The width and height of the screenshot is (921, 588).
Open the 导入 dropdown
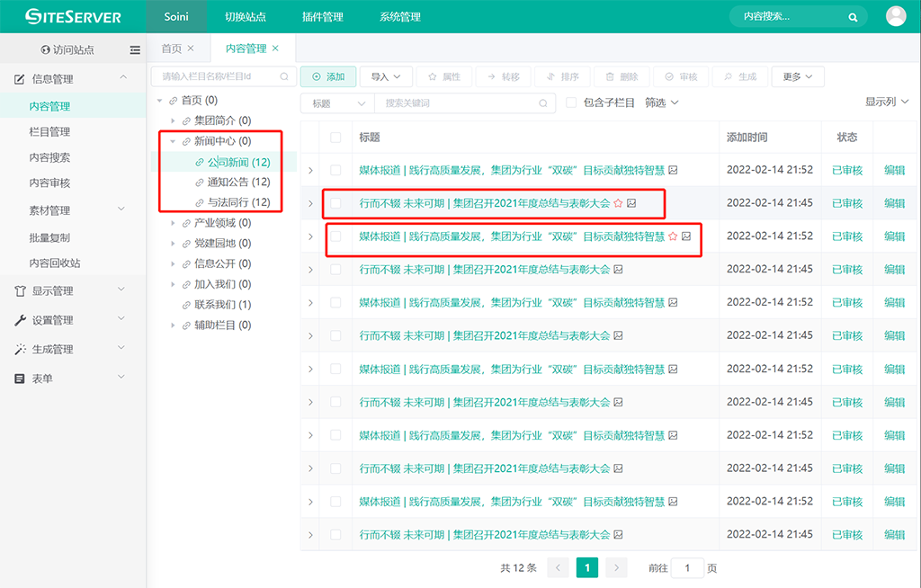(x=387, y=77)
